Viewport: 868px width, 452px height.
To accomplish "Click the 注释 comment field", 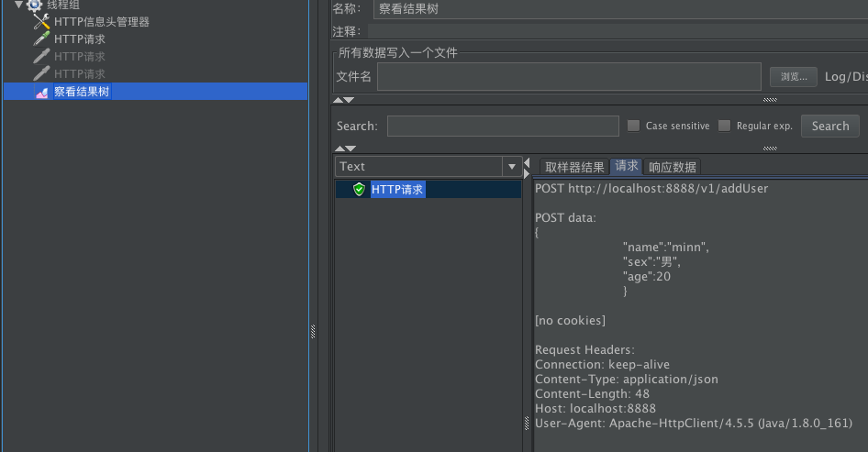I will pyautogui.click(x=618, y=31).
